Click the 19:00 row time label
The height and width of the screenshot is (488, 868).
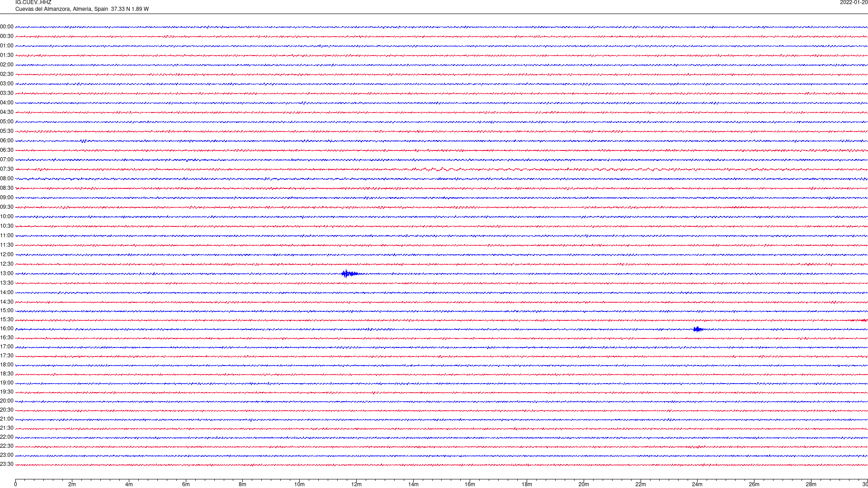click(x=7, y=383)
